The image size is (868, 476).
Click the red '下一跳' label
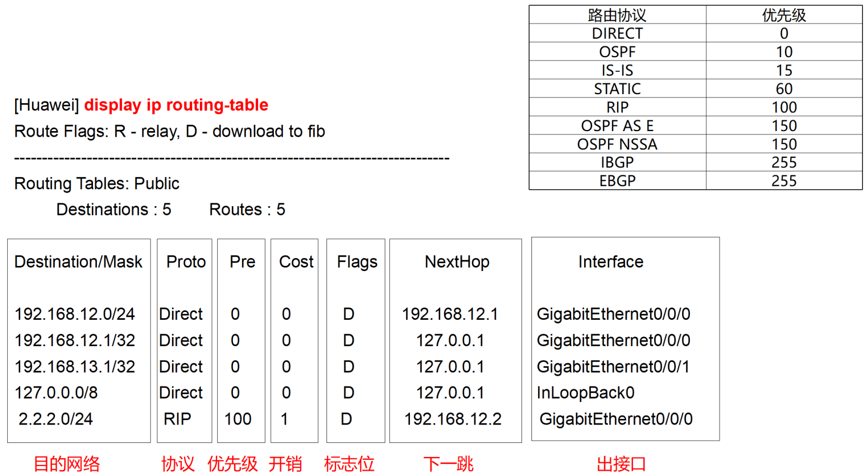tap(448, 464)
